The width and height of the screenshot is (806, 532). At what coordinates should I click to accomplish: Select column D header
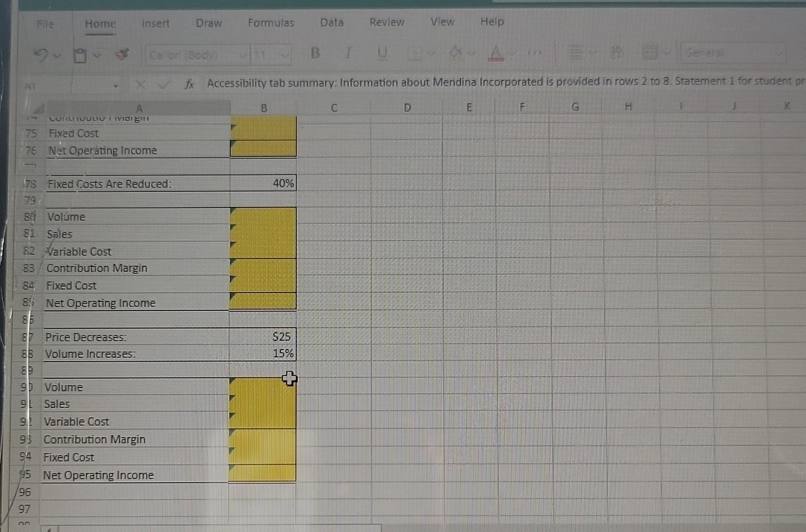tap(407, 107)
